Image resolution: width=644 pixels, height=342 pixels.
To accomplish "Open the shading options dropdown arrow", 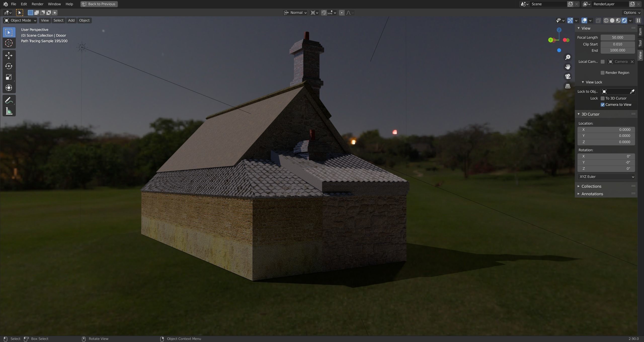I will pos(630,21).
